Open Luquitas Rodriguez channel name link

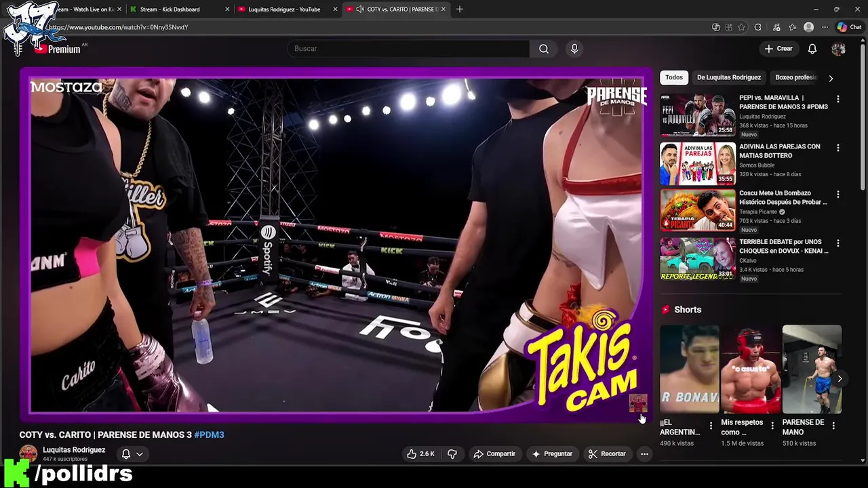point(74,450)
